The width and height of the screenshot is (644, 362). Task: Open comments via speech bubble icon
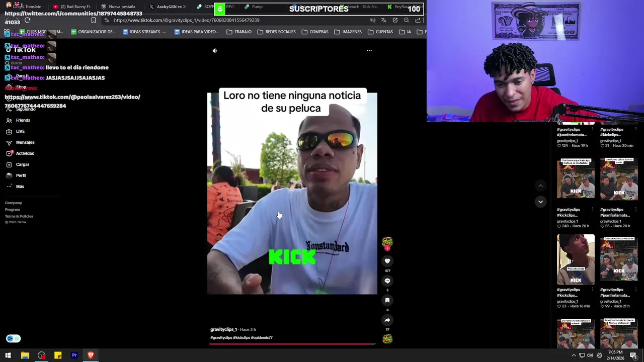tap(387, 281)
